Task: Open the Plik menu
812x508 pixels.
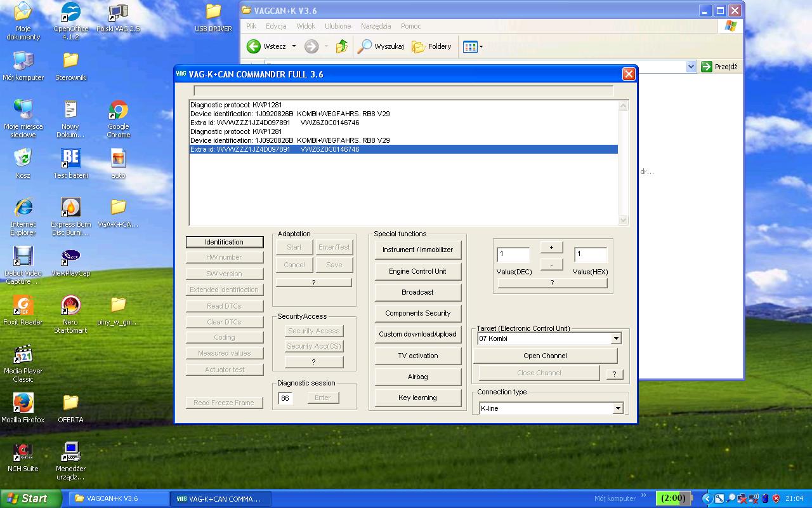Action: [x=251, y=26]
